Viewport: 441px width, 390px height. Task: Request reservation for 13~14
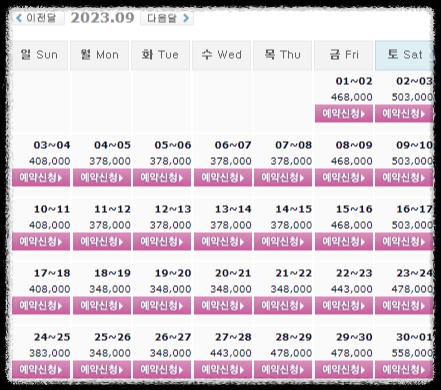(x=223, y=242)
